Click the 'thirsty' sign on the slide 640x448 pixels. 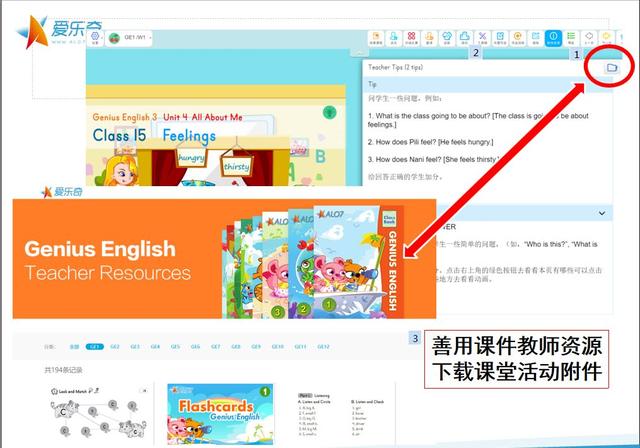[x=236, y=166]
